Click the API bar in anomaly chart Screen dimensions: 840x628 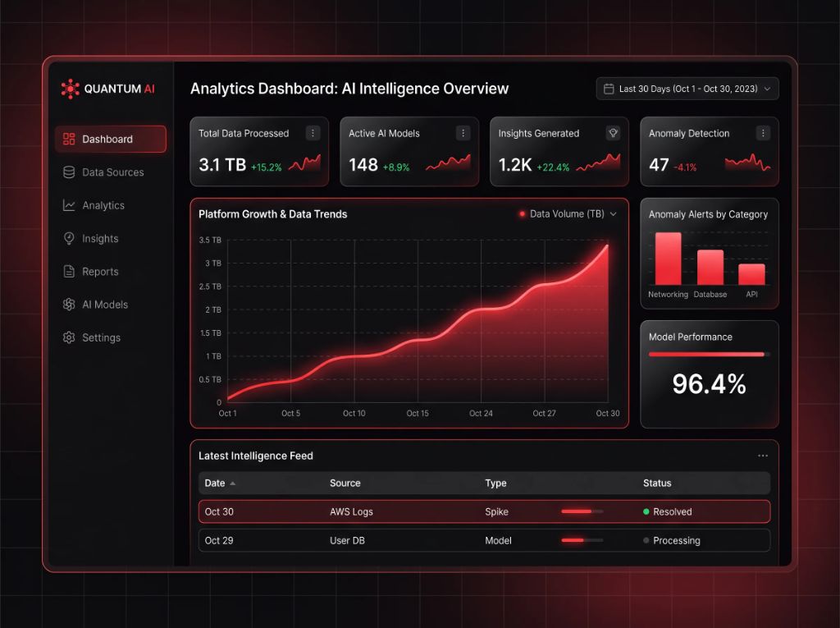pos(751,274)
